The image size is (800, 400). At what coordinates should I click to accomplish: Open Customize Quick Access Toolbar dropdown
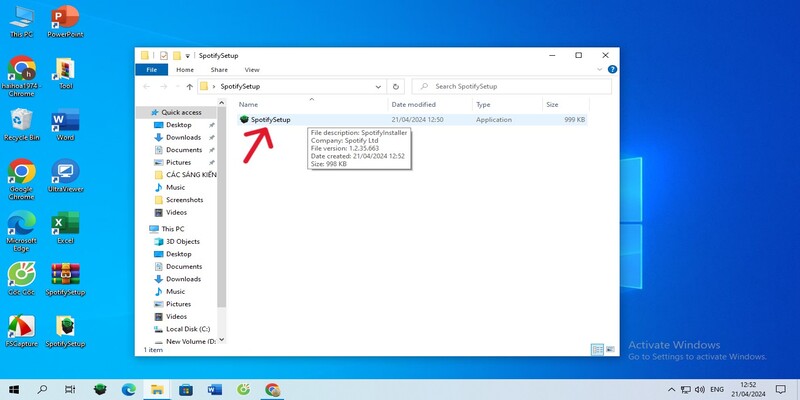188,56
